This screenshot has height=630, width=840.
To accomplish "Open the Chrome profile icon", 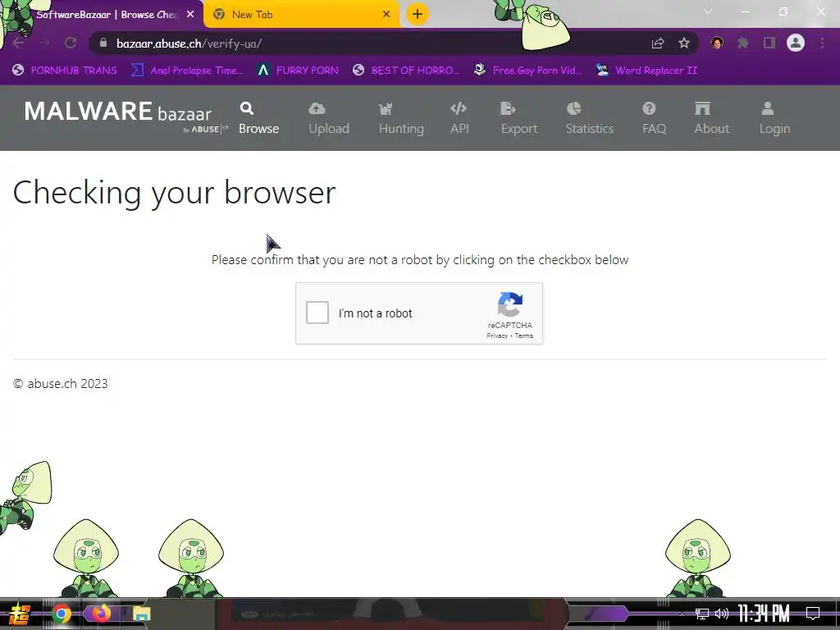I will click(x=796, y=43).
